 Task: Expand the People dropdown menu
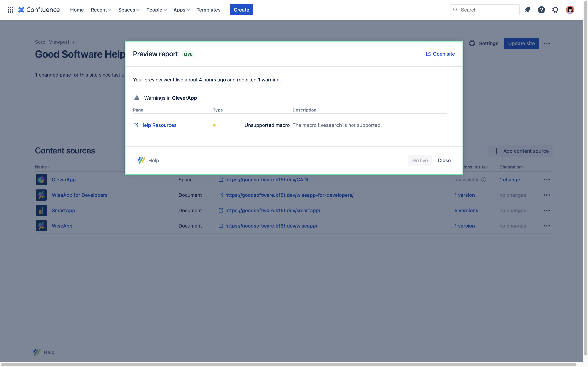pyautogui.click(x=156, y=10)
